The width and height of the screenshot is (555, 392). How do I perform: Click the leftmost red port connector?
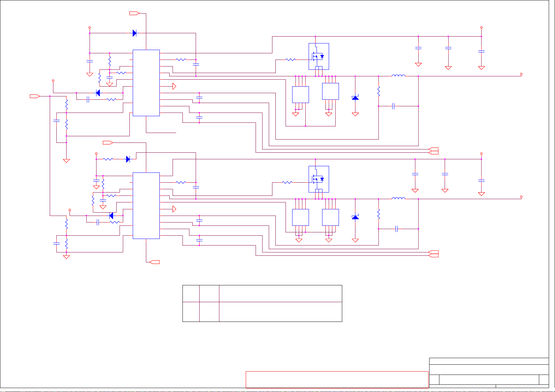(35, 96)
